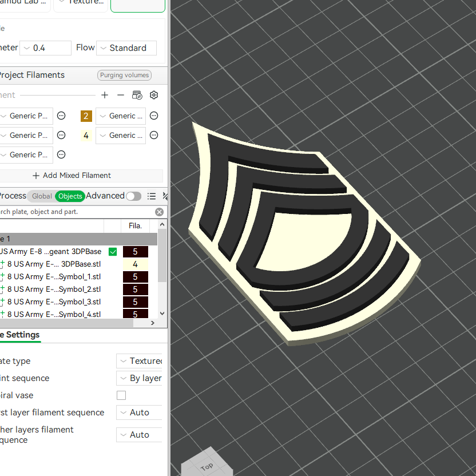The image size is (476, 476).
Task: Change filament of Symbol_1.stl row
Action: tap(136, 277)
